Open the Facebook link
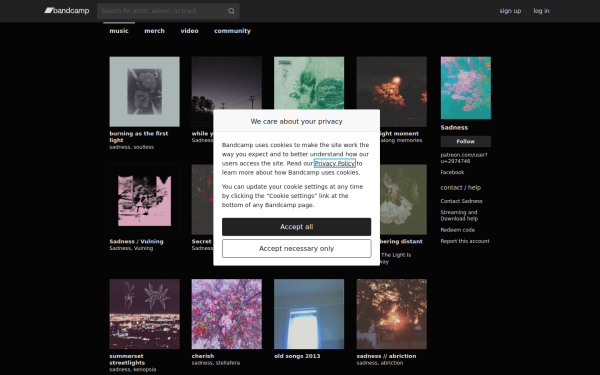Viewport: 600px width, 375px height. [x=452, y=172]
